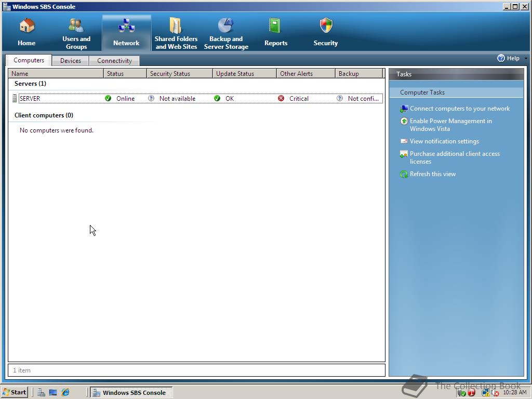Click the green refresh view icon

[404, 175]
